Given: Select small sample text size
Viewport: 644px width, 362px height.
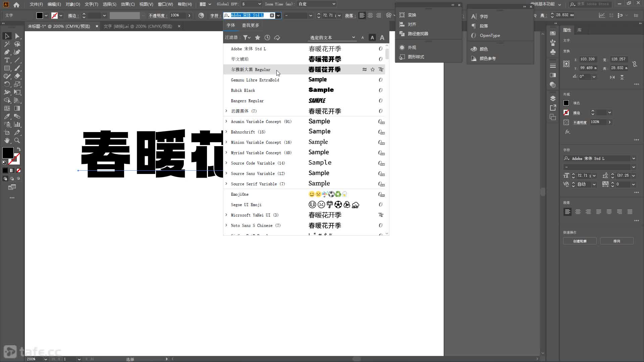Looking at the screenshot, I should pos(363,38).
